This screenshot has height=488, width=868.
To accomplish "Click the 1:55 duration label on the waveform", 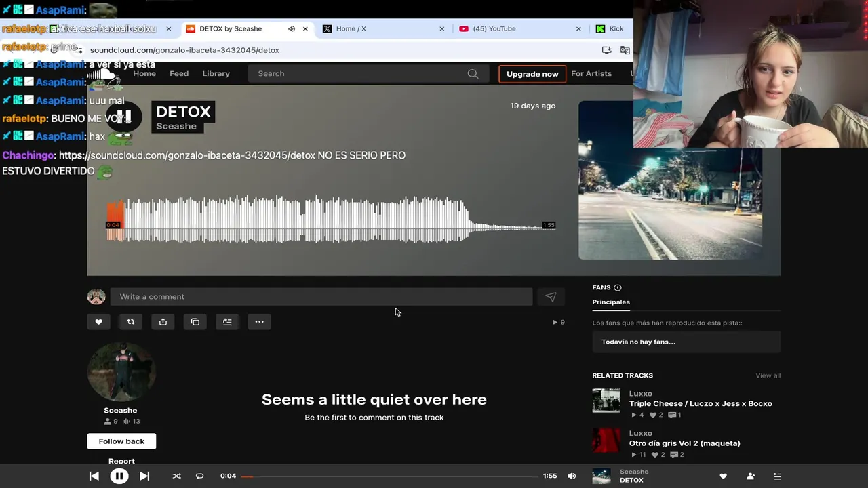I will [x=549, y=225].
